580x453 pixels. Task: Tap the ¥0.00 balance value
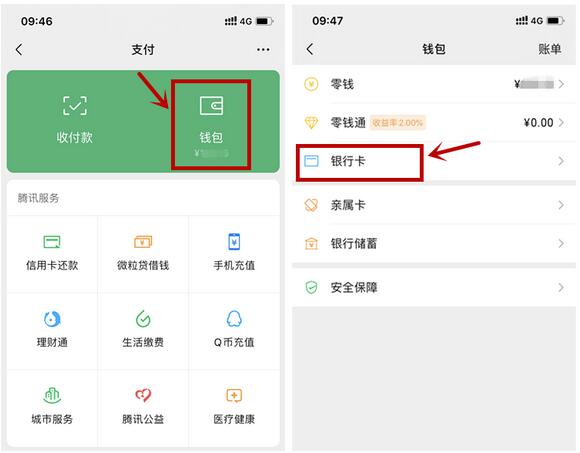click(539, 122)
